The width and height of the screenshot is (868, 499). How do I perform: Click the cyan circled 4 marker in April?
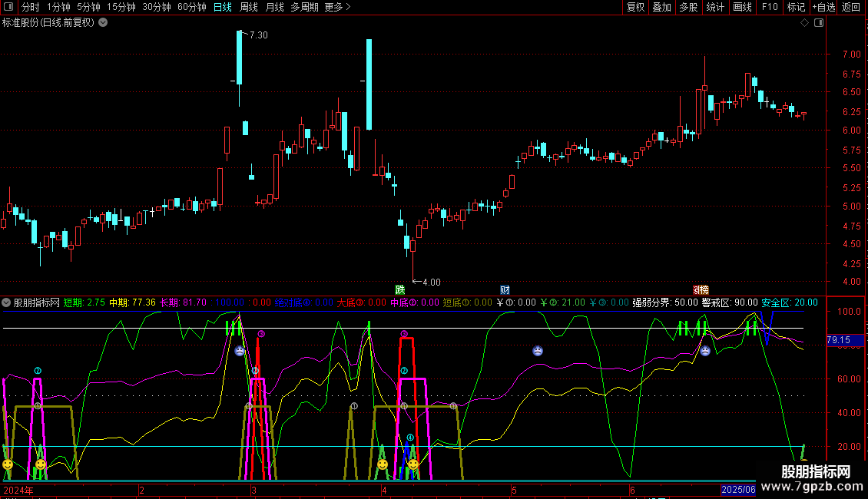point(410,438)
